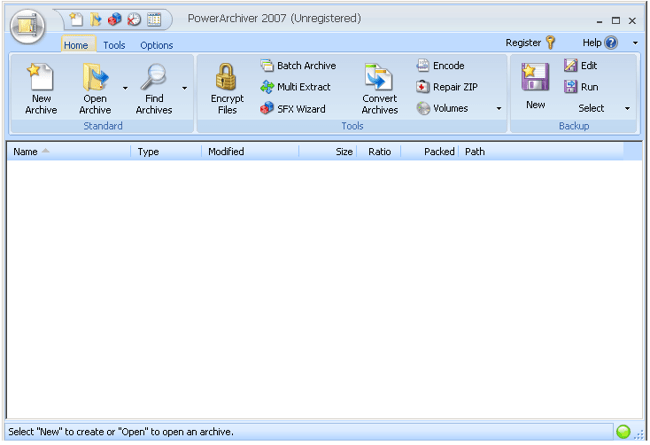The height and width of the screenshot is (445, 650).
Task: Close the PowerArchiver window
Action: (632, 21)
